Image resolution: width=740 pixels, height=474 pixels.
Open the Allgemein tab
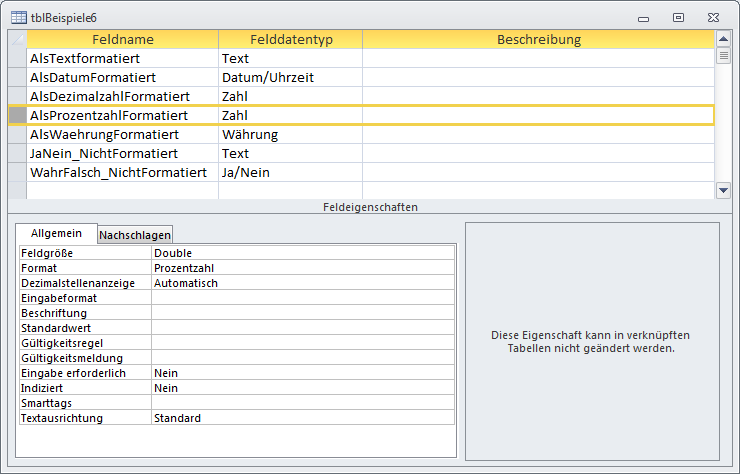pyautogui.click(x=56, y=233)
